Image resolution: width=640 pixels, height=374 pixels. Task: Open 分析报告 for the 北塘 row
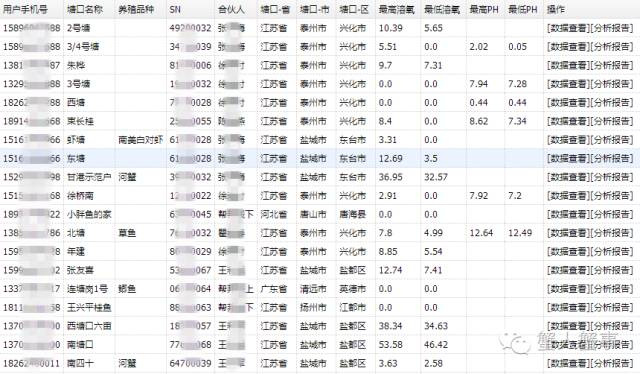point(612,233)
